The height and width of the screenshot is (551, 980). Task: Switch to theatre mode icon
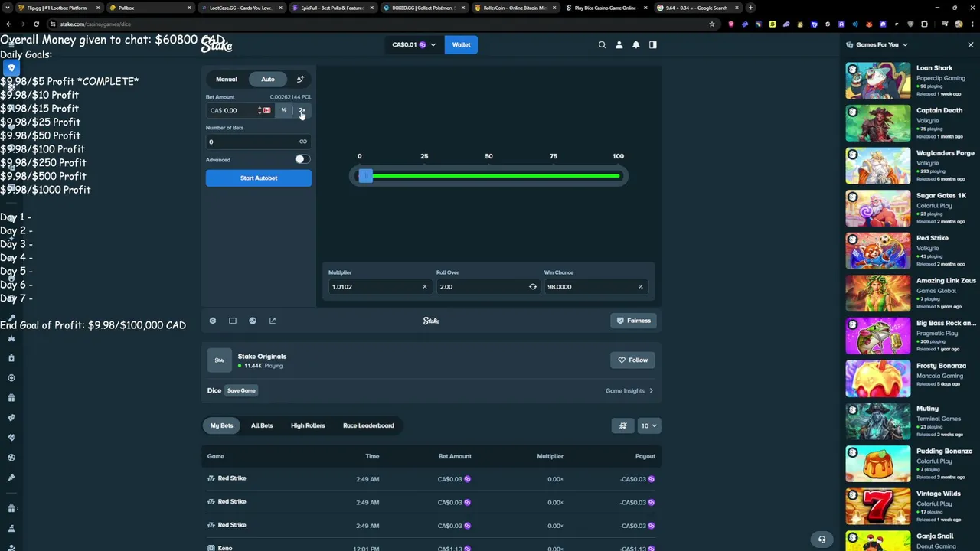(233, 321)
